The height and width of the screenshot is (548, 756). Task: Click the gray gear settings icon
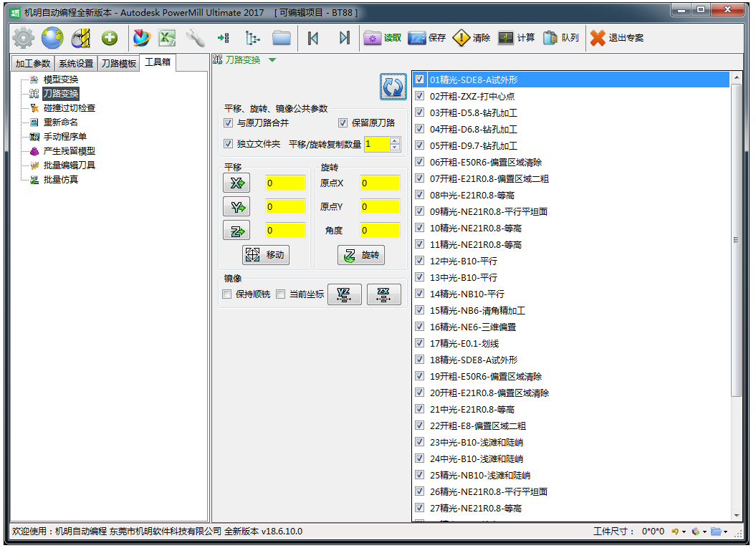click(23, 37)
